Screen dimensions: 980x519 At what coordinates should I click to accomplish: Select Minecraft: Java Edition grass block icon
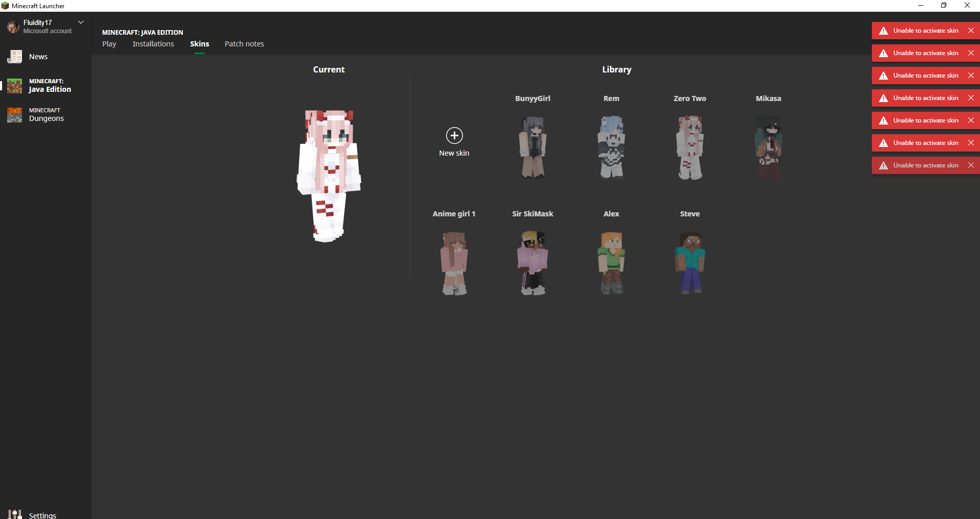14,86
